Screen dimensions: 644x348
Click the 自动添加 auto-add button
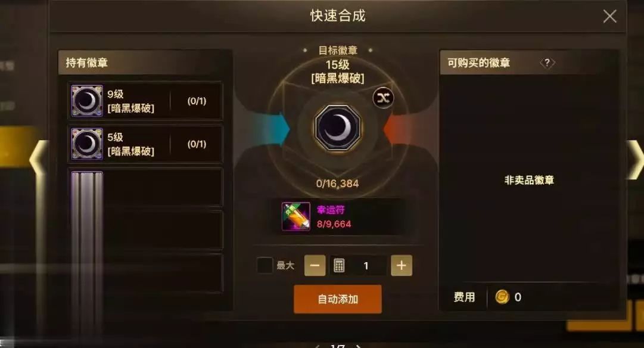(x=338, y=299)
